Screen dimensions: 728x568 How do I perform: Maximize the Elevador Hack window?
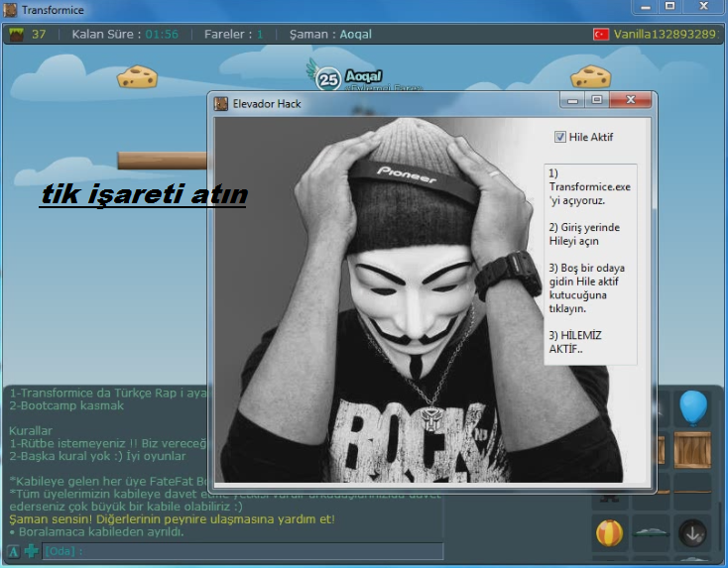(x=597, y=100)
